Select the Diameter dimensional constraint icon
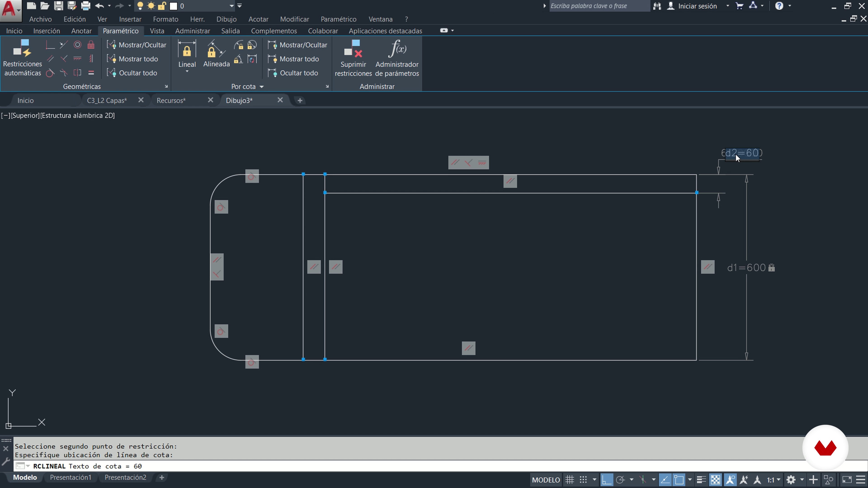868x488 pixels. (252, 45)
